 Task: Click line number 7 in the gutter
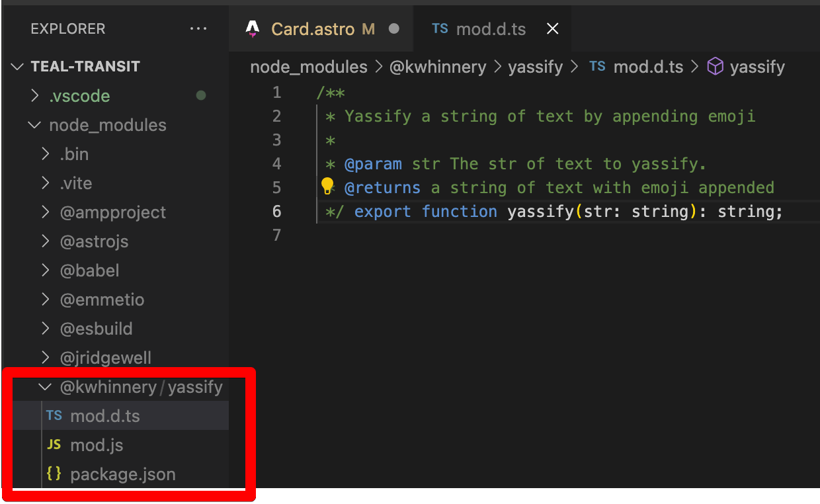[276, 235]
